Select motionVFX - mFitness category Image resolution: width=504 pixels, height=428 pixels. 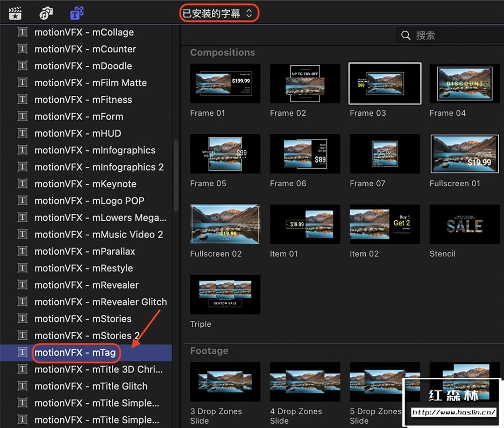[x=86, y=100]
